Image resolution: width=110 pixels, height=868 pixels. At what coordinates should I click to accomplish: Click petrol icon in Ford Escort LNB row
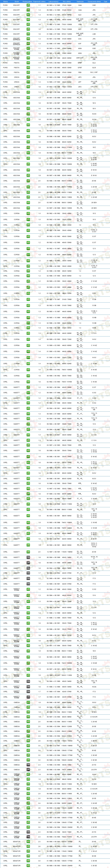click(28, 34)
